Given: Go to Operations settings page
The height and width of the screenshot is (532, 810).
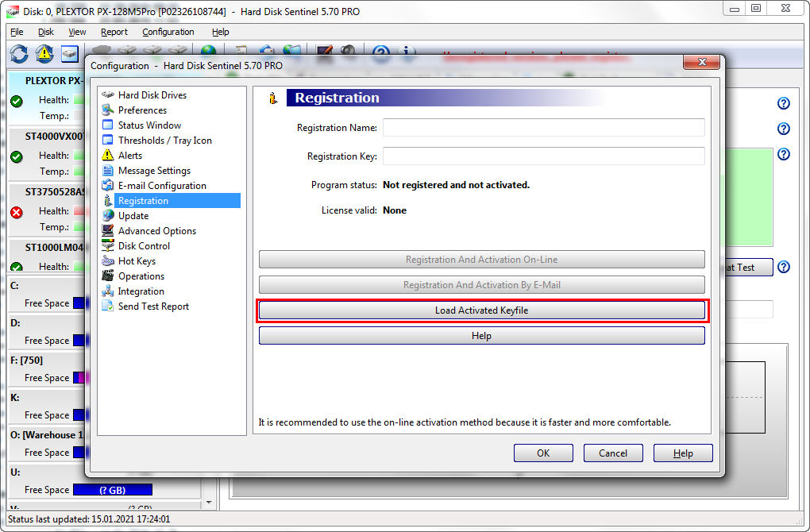Looking at the screenshot, I should click(141, 276).
